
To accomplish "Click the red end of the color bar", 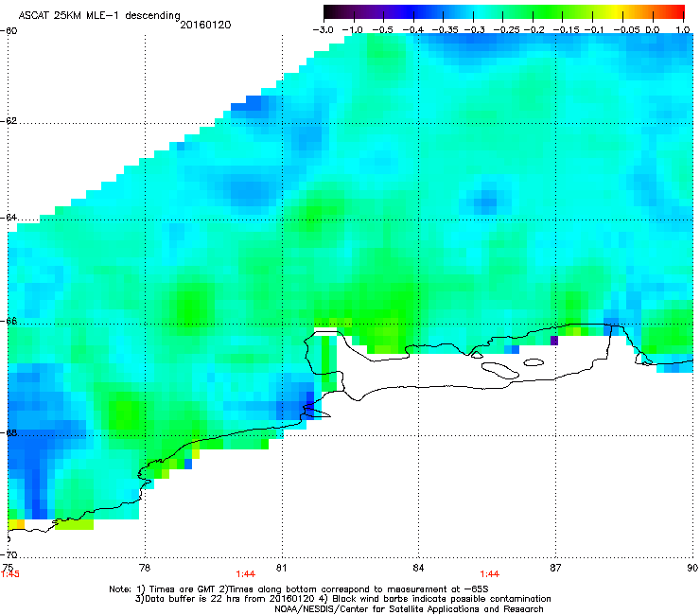I will pos(677,11).
